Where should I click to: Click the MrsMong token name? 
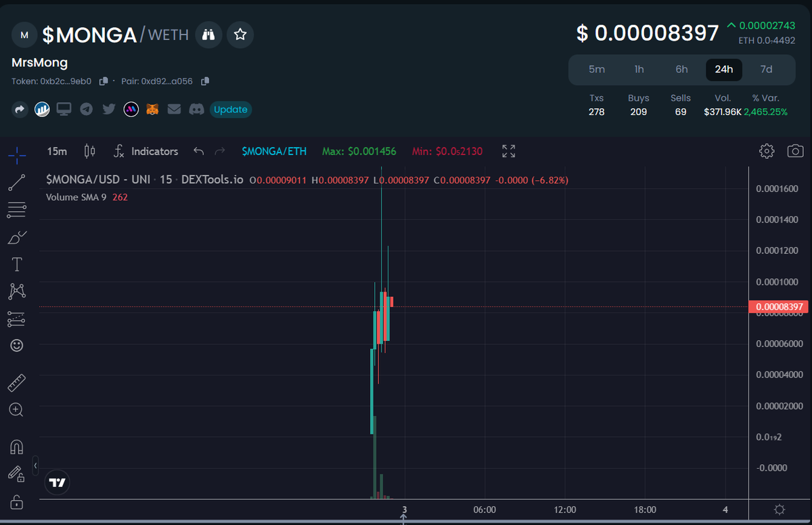[x=40, y=63]
